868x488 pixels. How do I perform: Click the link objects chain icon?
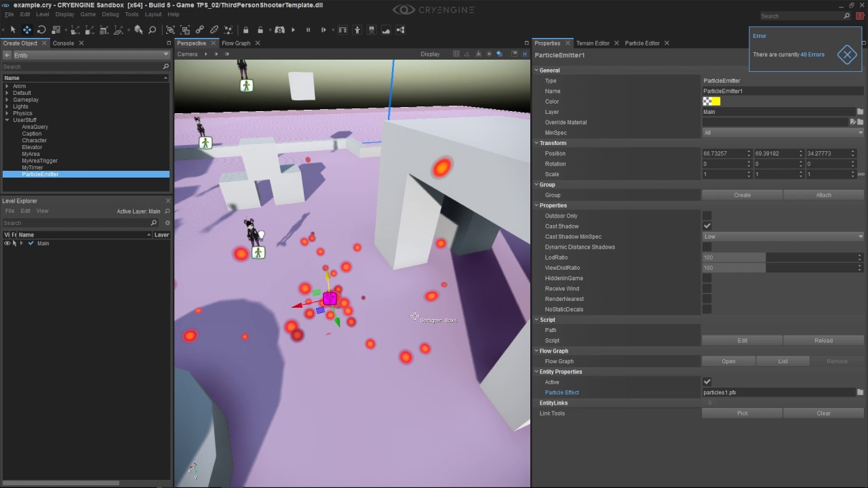tap(199, 30)
